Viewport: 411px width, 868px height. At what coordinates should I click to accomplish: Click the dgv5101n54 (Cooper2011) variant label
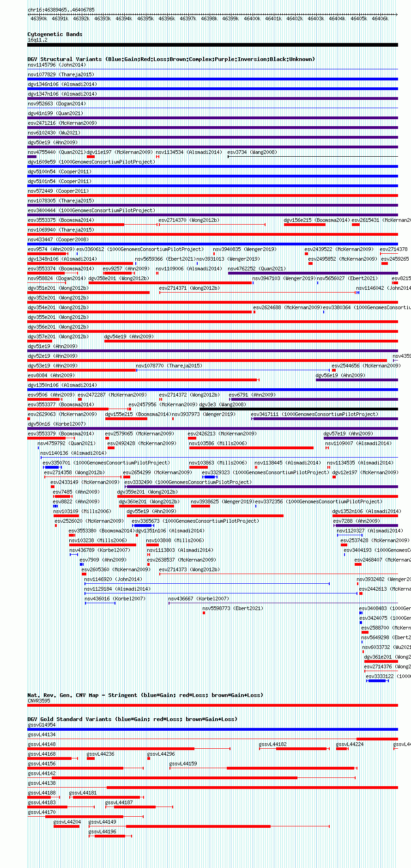coord(60,181)
